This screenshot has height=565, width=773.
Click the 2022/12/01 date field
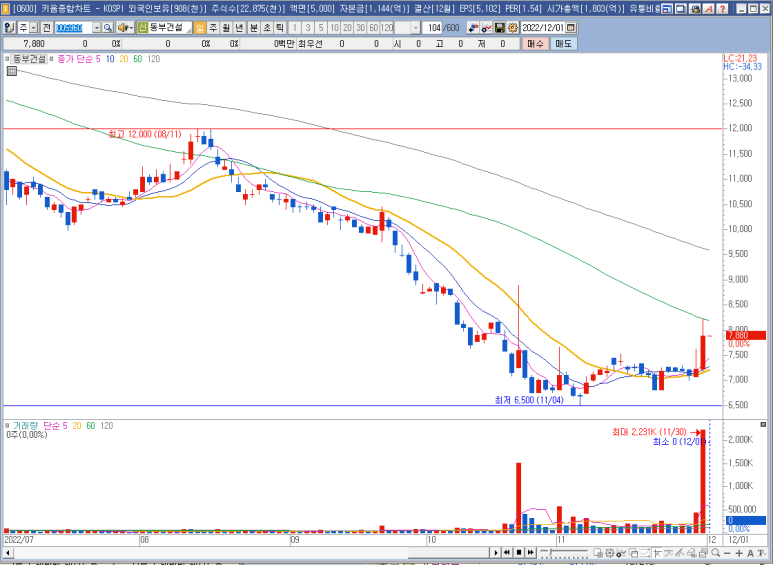tap(543, 28)
